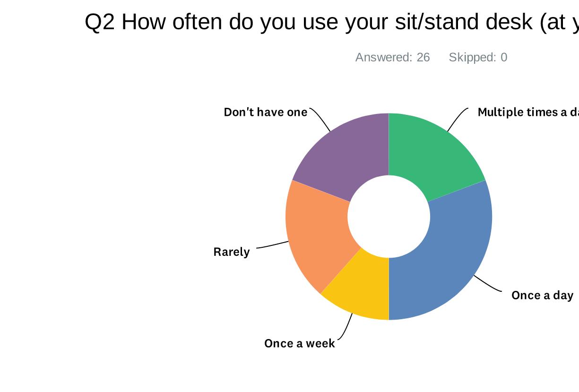Viewport: 579px width, 392px height.
Task: Click the "Answered: 26" count
Action: (393, 57)
